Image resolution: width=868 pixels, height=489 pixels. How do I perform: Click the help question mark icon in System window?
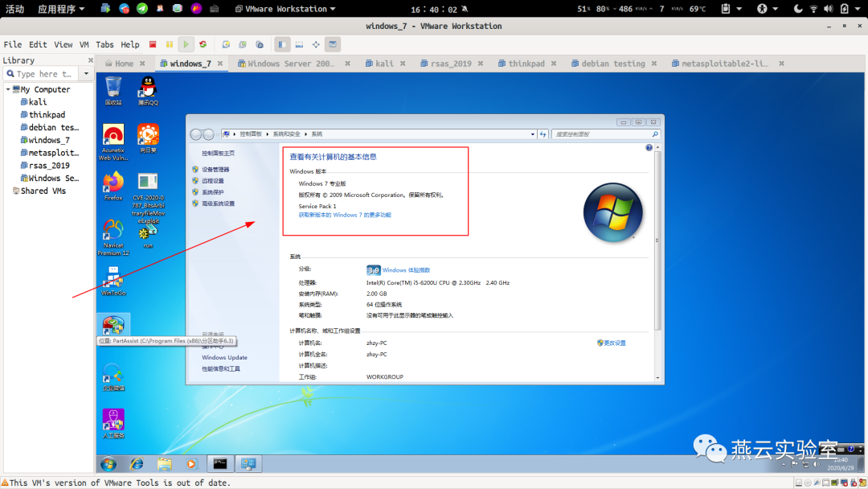tap(649, 147)
